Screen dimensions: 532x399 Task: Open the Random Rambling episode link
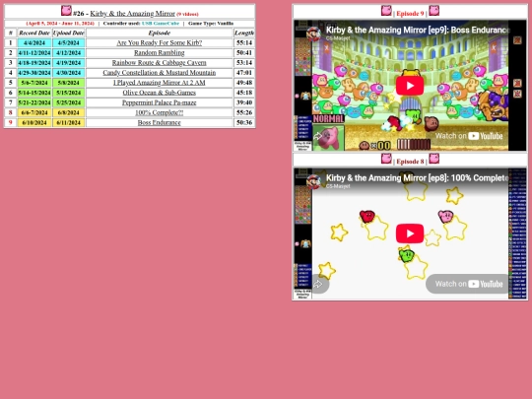pos(160,52)
